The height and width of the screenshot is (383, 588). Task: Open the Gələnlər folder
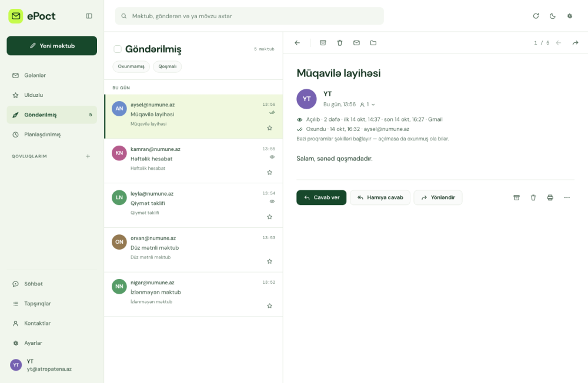[52, 75]
